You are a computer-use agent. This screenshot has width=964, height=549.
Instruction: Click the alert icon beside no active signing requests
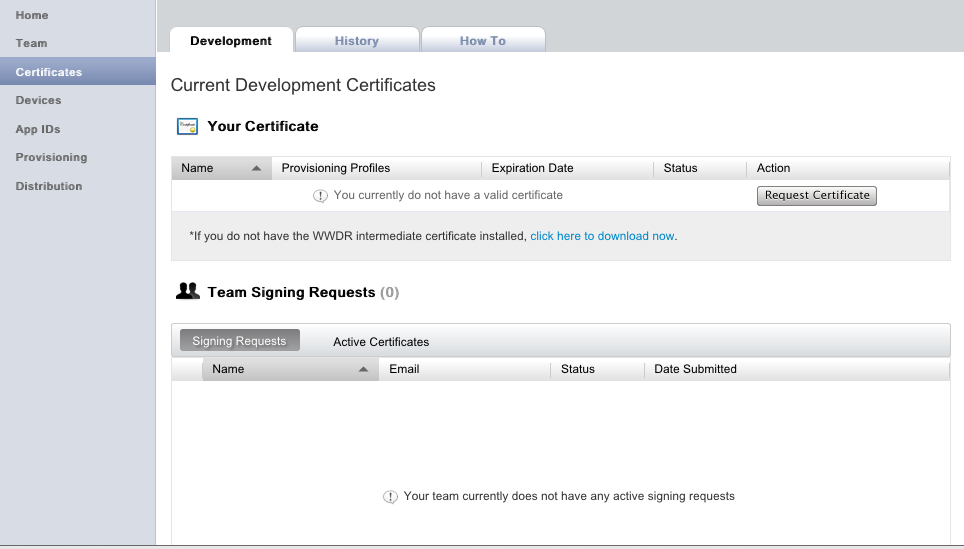(x=390, y=497)
